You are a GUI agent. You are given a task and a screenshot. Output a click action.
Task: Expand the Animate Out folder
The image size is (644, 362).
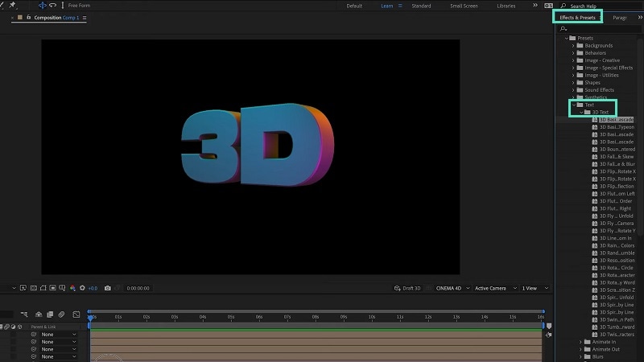click(x=580, y=349)
